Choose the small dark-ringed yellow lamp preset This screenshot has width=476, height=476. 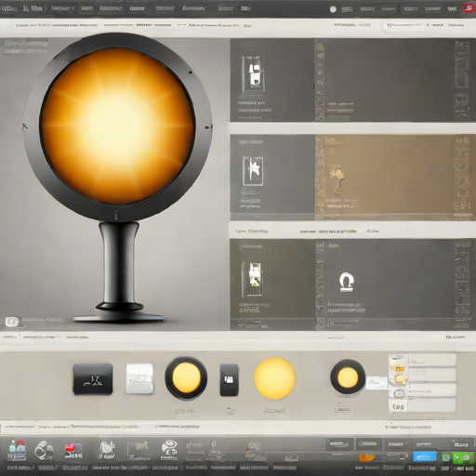click(348, 377)
